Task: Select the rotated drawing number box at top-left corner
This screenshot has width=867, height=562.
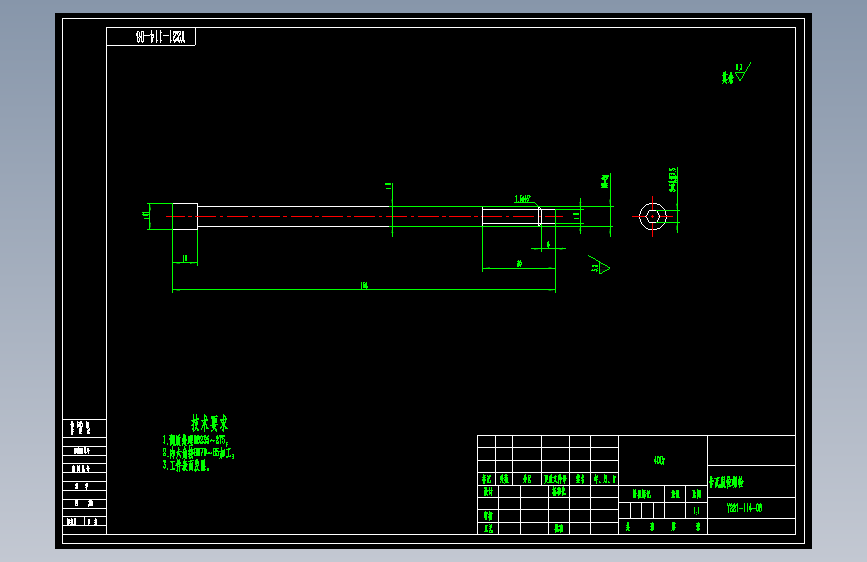Action: click(151, 37)
